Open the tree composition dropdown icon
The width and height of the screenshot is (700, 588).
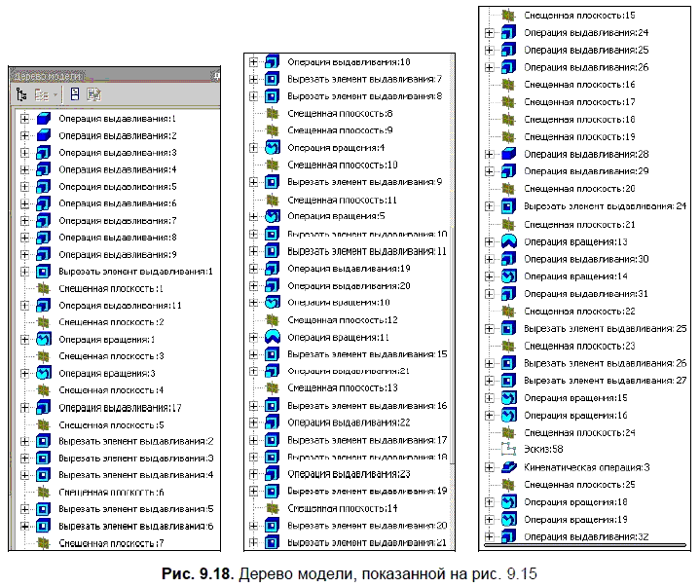coord(46,94)
